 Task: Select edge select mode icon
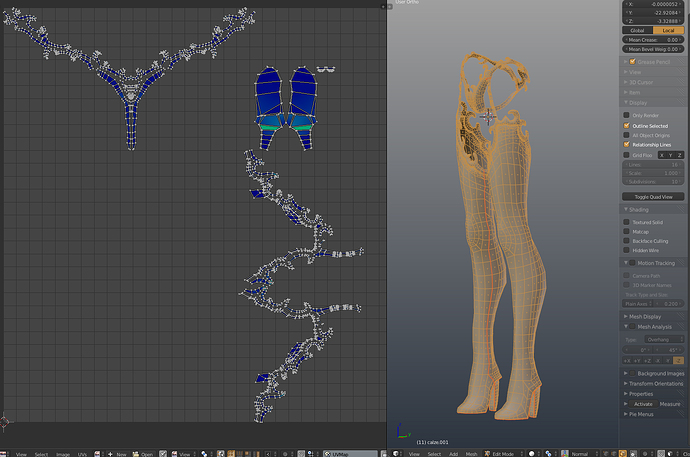point(614,453)
